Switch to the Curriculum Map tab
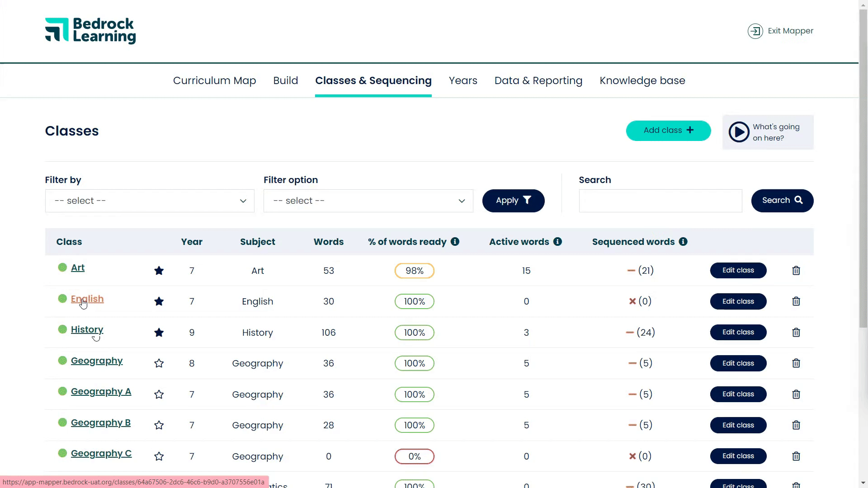Screen dimensions: 868x488 click(x=214, y=80)
